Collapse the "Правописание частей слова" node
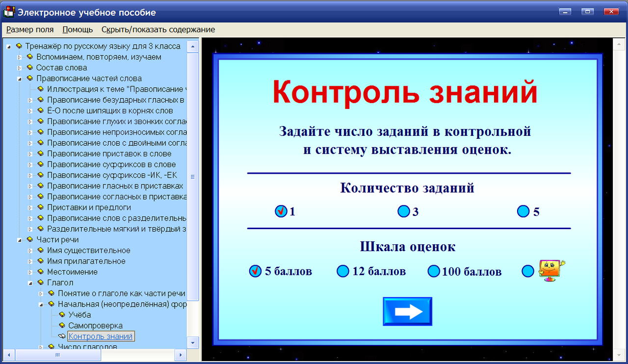The width and height of the screenshot is (628, 364). (20, 78)
